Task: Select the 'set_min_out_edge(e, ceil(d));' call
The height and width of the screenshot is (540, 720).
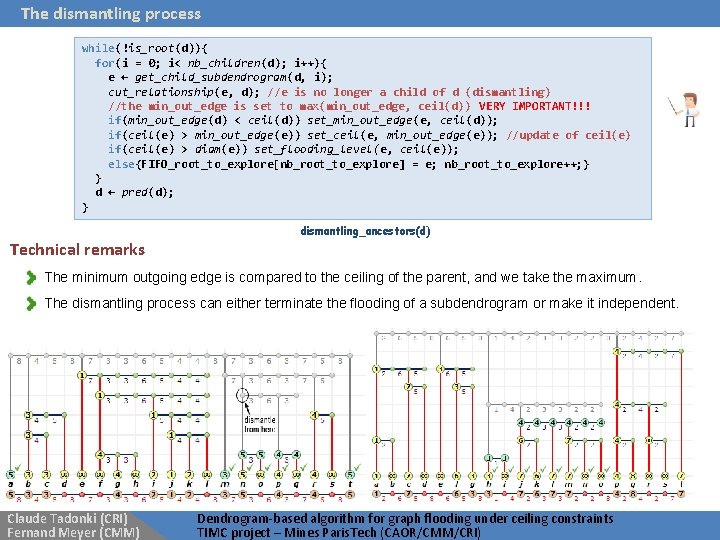Action: click(x=402, y=120)
